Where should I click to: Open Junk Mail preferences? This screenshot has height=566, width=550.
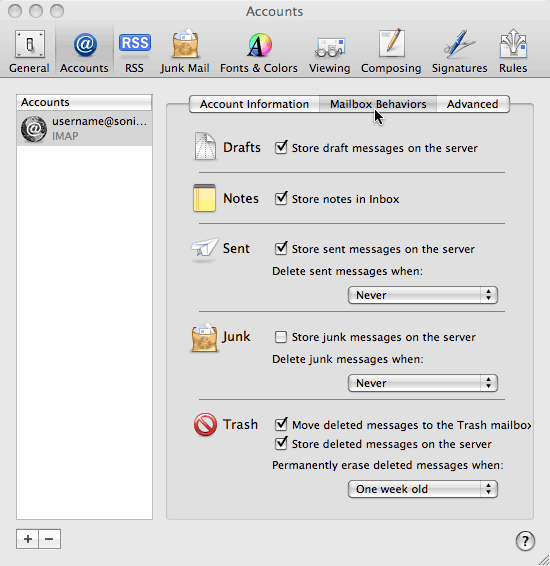click(x=185, y=51)
